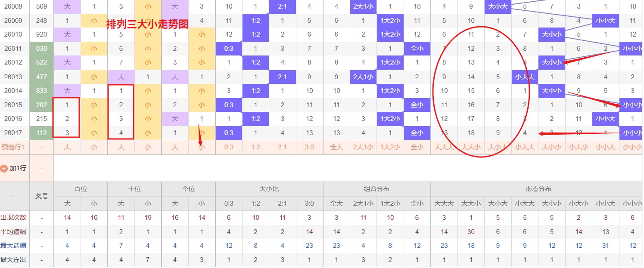Choose 百位 大 in the 预选行1 row

click(67, 147)
